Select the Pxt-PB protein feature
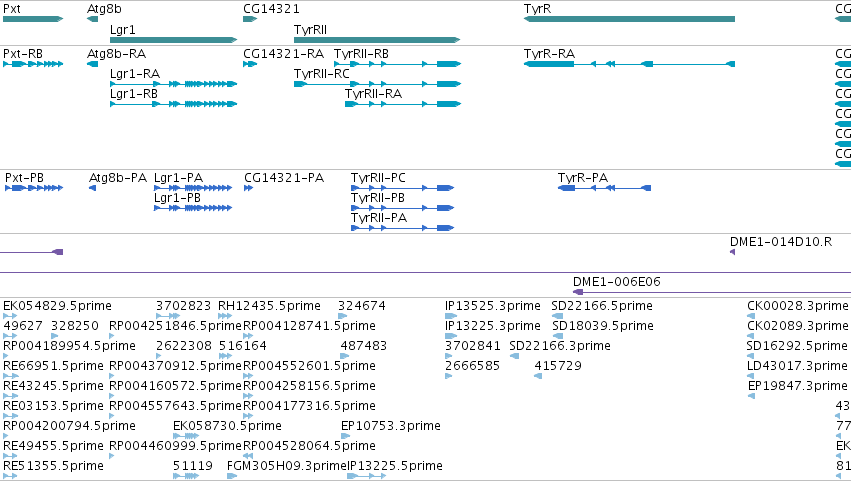The width and height of the screenshot is (851, 481). [34, 188]
